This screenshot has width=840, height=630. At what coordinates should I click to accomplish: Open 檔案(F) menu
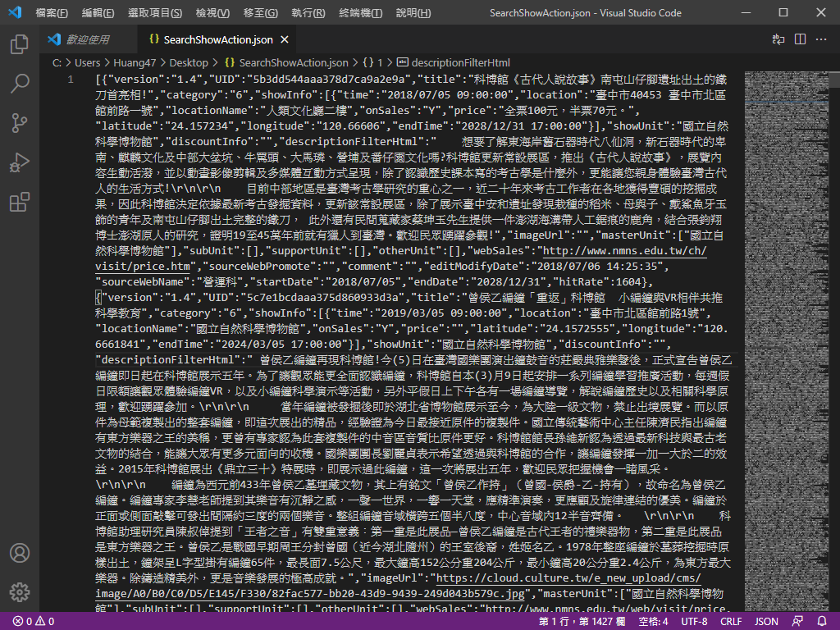[x=52, y=13]
